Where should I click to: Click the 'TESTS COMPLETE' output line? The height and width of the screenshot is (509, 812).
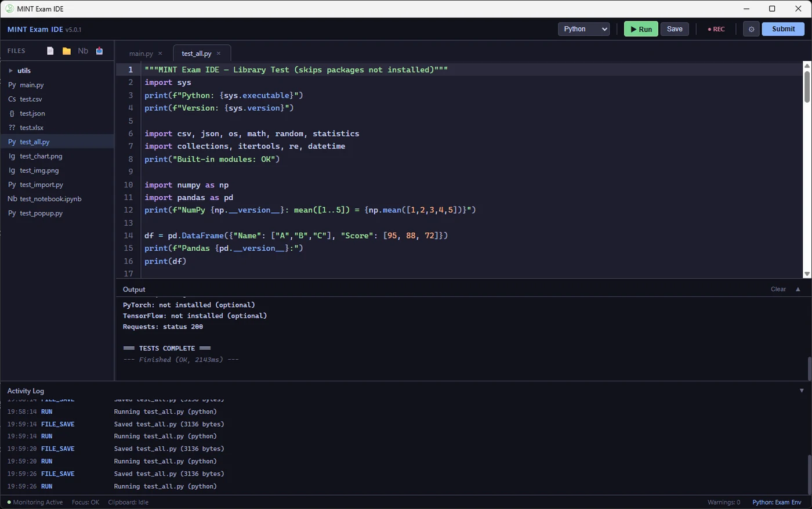[x=167, y=348]
